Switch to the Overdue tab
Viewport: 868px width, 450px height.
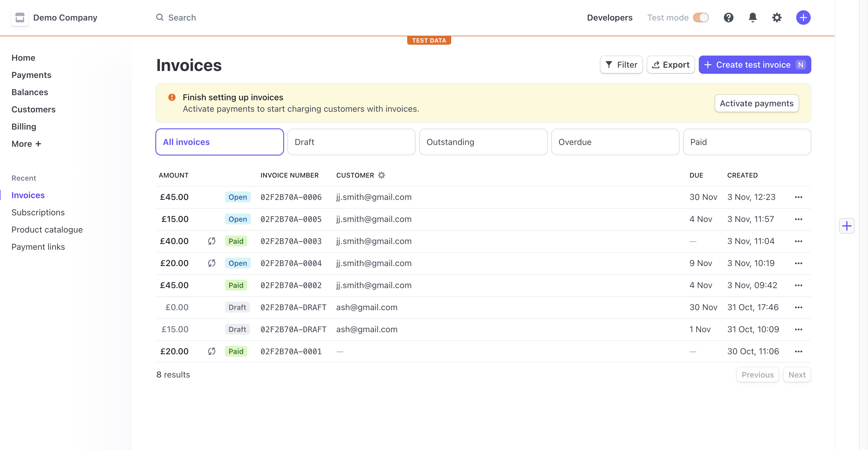click(615, 142)
